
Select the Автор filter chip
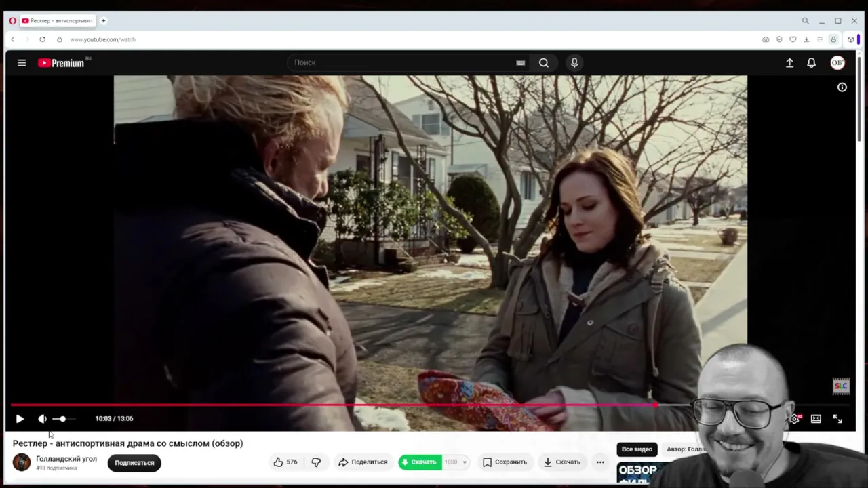coord(685,449)
